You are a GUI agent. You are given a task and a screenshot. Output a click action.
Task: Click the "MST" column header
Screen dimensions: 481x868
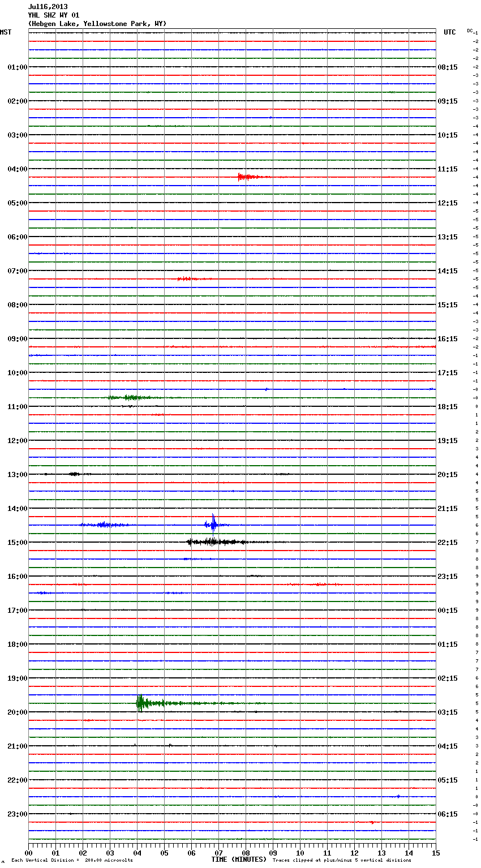[x=6, y=32]
